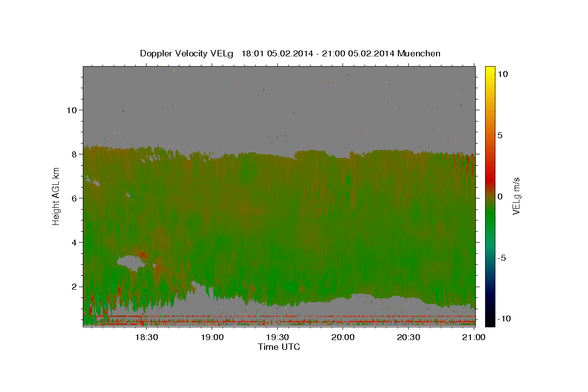Click the 21:00 time tick label
Image resolution: width=588 pixels, height=392 pixels.
[x=474, y=337]
